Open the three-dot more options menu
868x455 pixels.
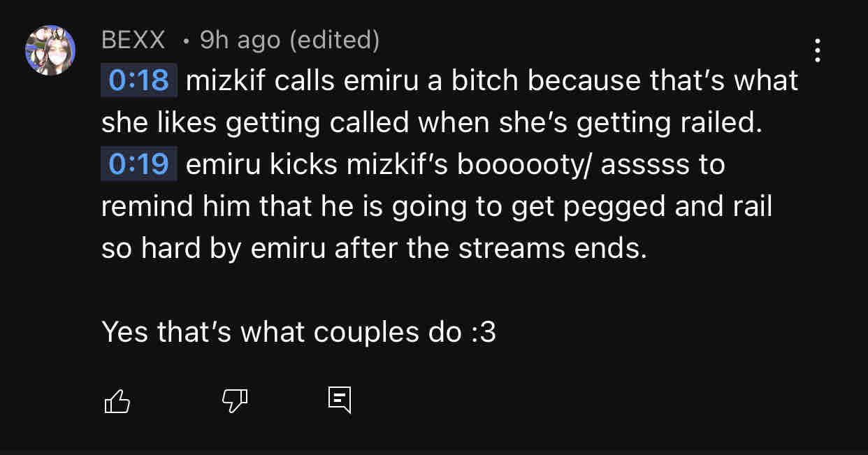(817, 50)
